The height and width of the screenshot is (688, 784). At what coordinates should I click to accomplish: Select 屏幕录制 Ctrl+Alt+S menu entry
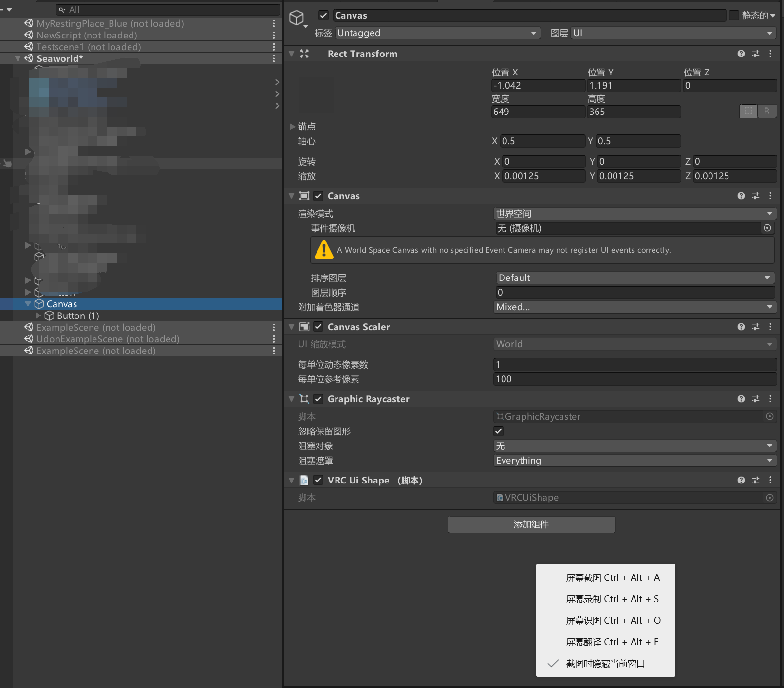coord(606,599)
